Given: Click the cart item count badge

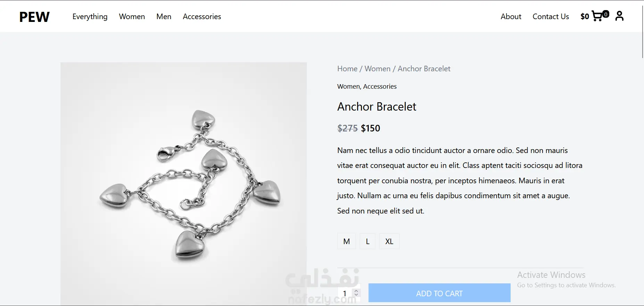Looking at the screenshot, I should click(x=606, y=14).
